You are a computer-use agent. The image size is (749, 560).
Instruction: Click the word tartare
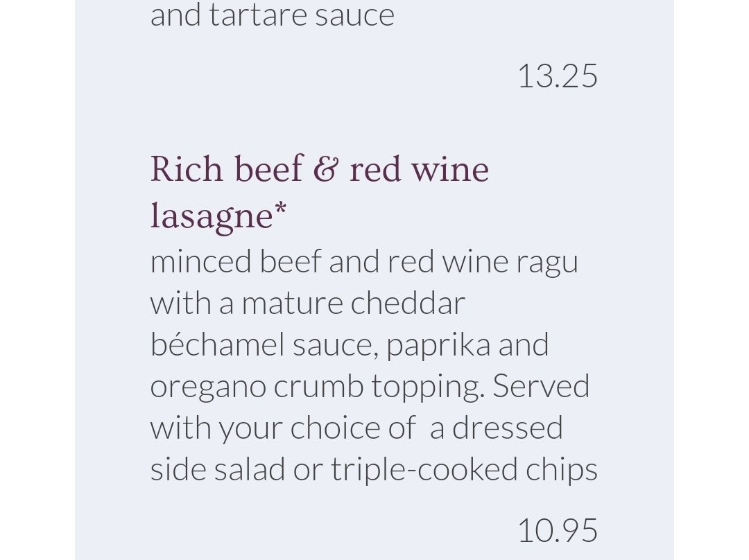(256, 16)
